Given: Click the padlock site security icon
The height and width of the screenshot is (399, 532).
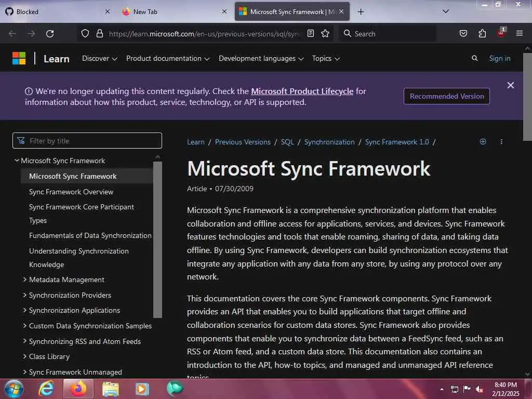Looking at the screenshot, I should tap(99, 33).
